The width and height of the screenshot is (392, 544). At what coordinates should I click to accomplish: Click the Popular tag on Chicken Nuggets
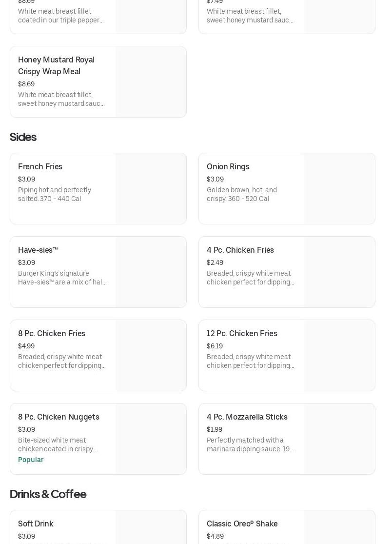click(31, 460)
